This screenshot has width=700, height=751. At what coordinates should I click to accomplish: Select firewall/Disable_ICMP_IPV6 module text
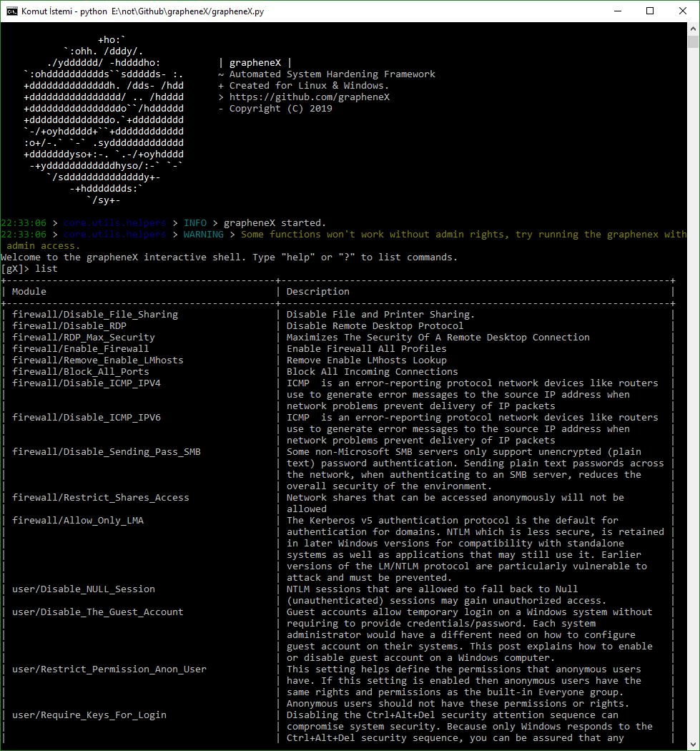pyautogui.click(x=87, y=417)
